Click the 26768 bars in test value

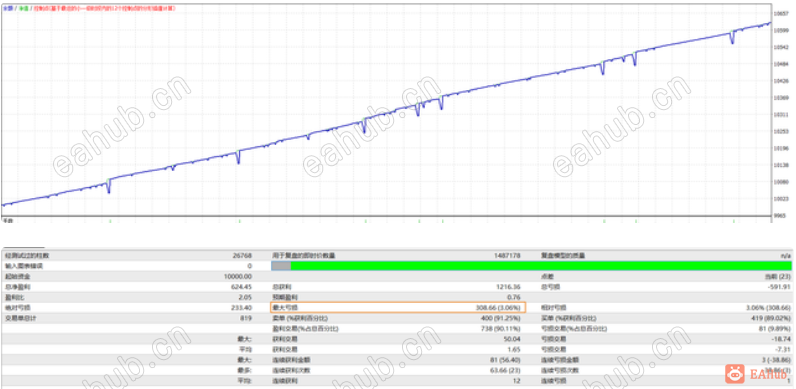(244, 255)
